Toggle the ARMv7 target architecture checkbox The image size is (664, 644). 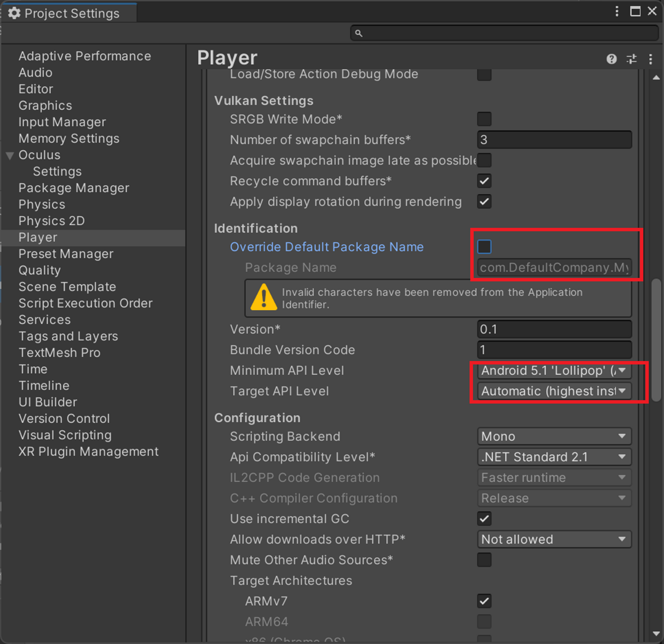click(x=484, y=601)
